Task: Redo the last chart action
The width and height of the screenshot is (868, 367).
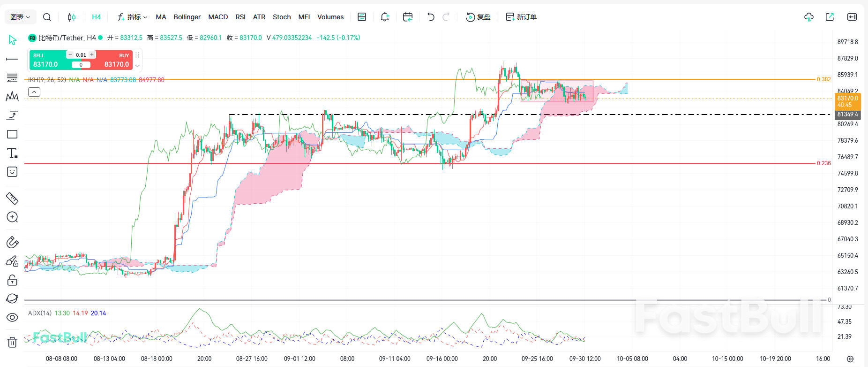Action: click(x=446, y=17)
